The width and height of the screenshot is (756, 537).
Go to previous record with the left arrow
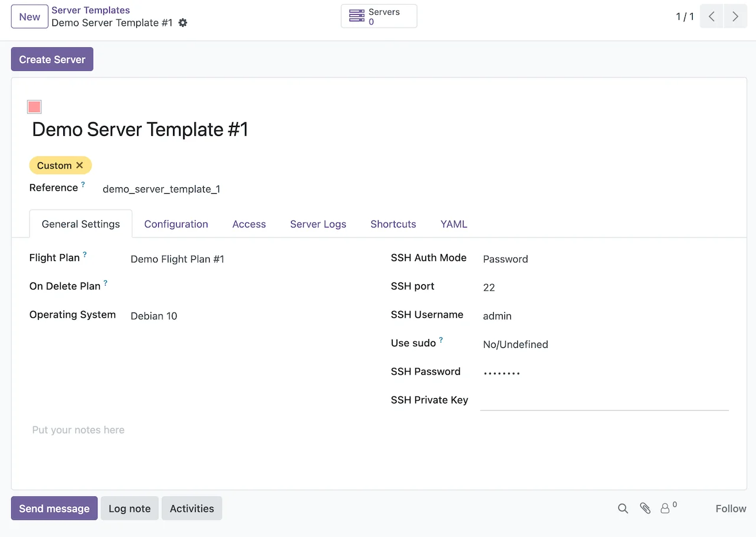[711, 16]
